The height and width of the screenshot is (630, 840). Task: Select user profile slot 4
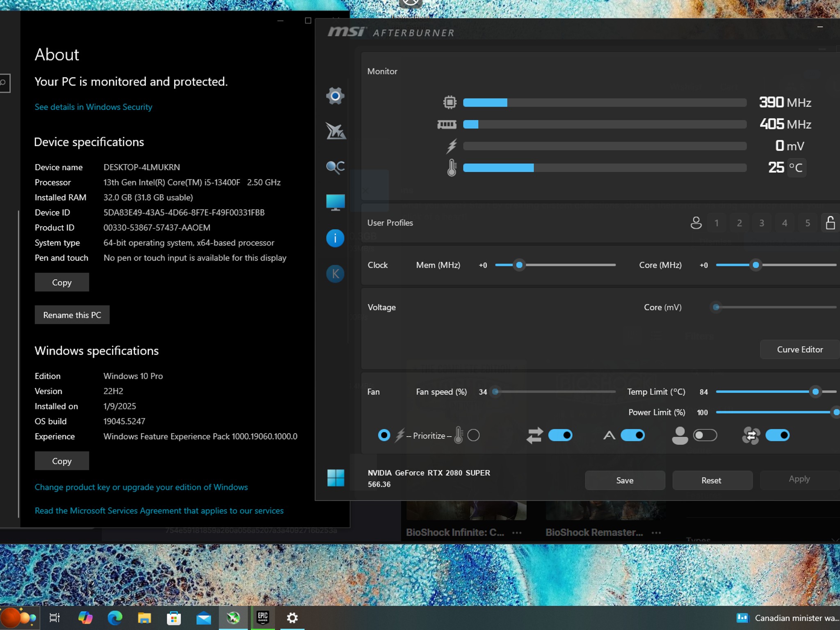coord(785,223)
